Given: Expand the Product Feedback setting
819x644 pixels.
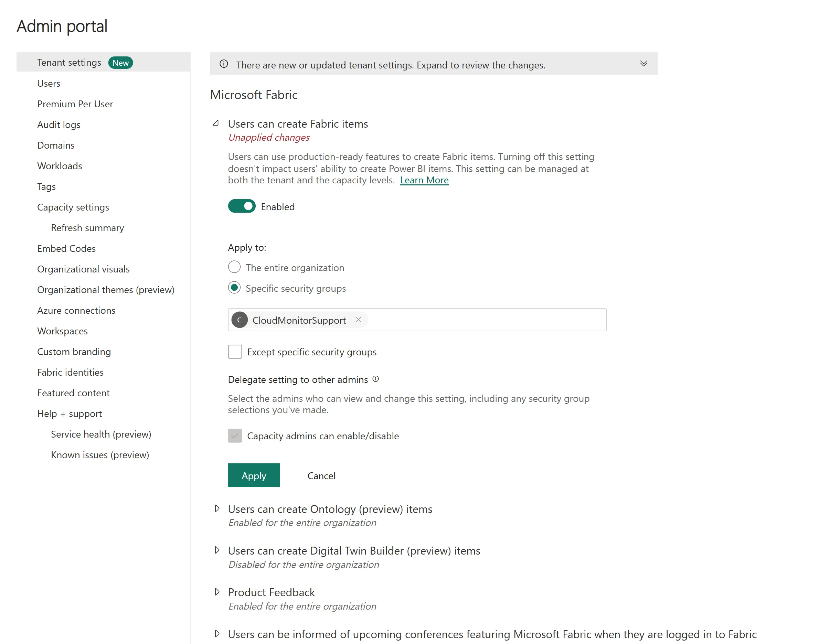Looking at the screenshot, I should pyautogui.click(x=217, y=592).
